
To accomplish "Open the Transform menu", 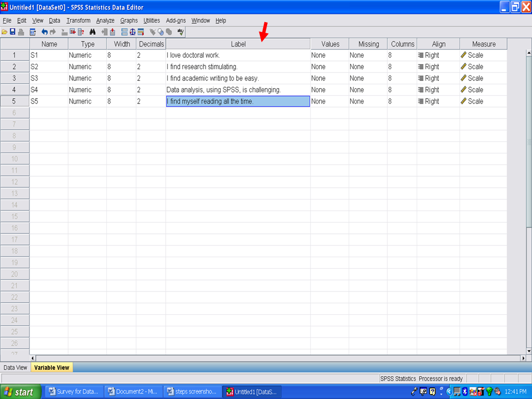I will coord(78,21).
